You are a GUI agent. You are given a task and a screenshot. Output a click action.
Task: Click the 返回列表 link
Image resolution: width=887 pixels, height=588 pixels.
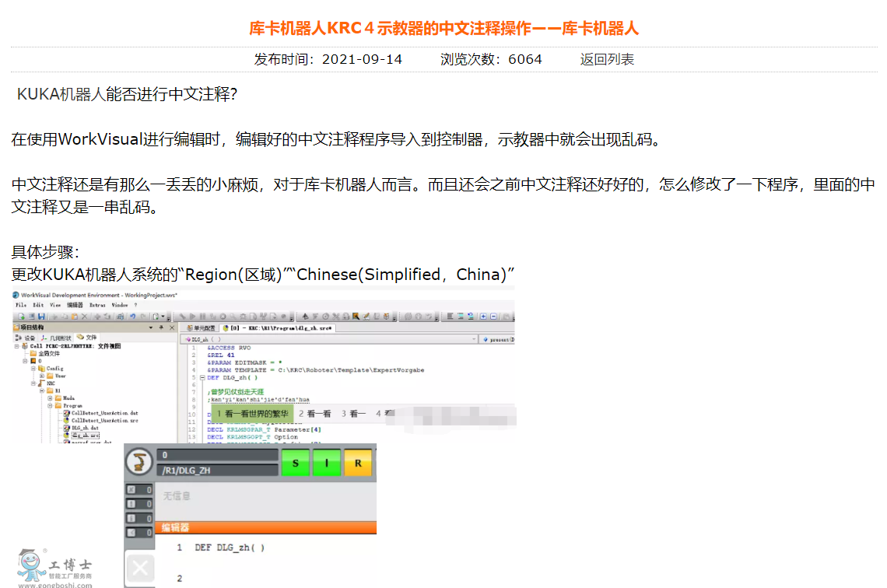606,59
